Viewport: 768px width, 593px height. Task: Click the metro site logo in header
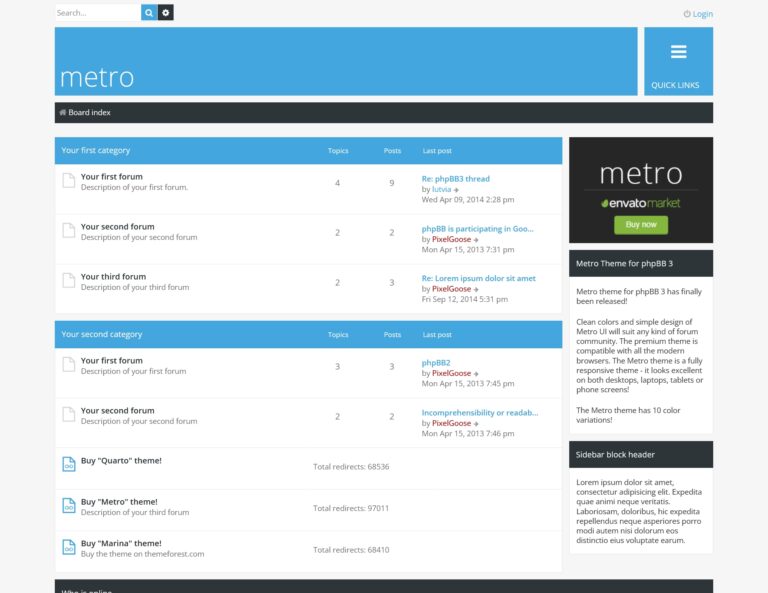(x=97, y=78)
